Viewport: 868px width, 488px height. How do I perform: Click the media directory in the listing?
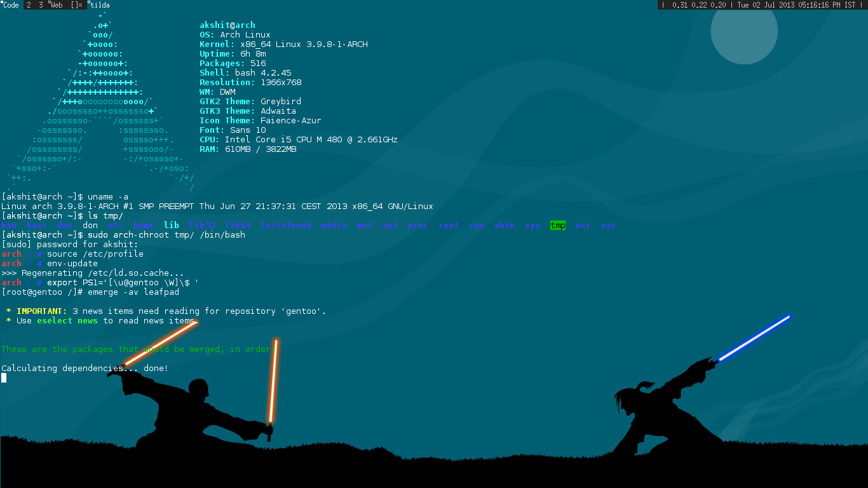click(x=334, y=226)
